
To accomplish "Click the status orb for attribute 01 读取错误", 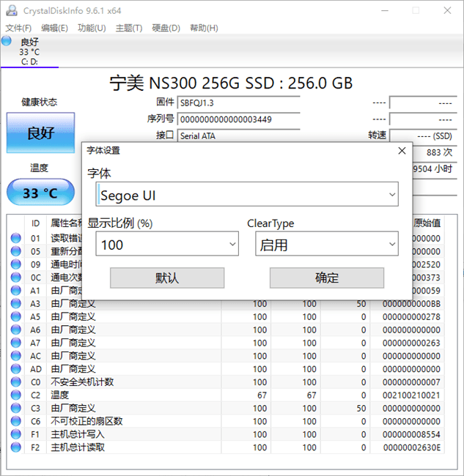I will (x=16, y=238).
